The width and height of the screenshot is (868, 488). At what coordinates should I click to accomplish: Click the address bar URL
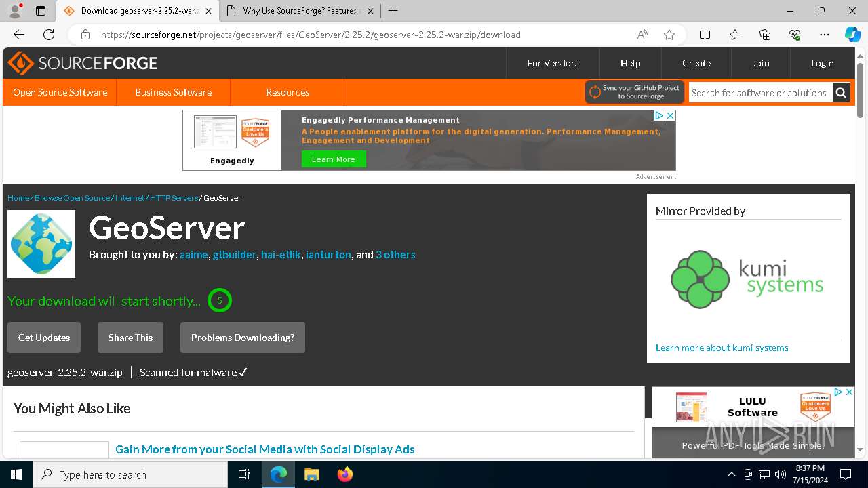tap(311, 35)
